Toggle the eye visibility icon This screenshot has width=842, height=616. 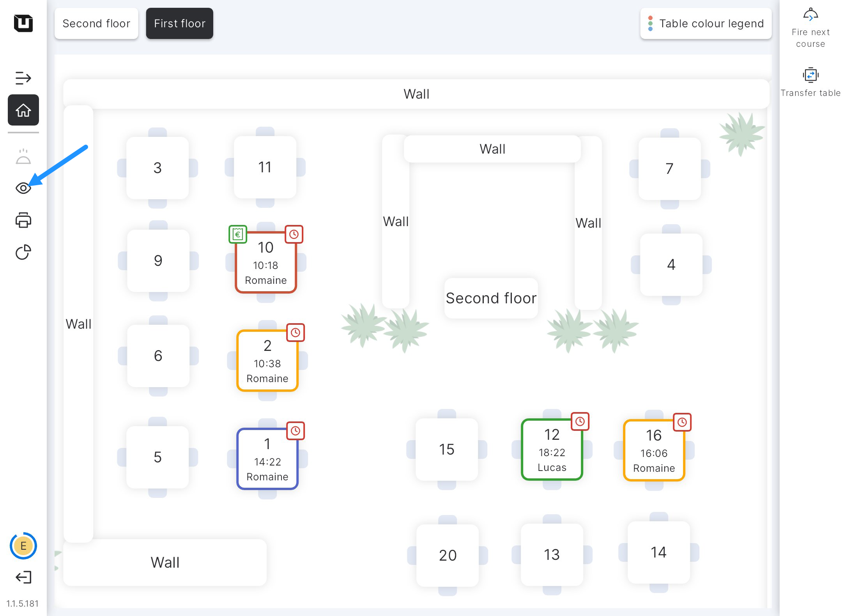[23, 188]
